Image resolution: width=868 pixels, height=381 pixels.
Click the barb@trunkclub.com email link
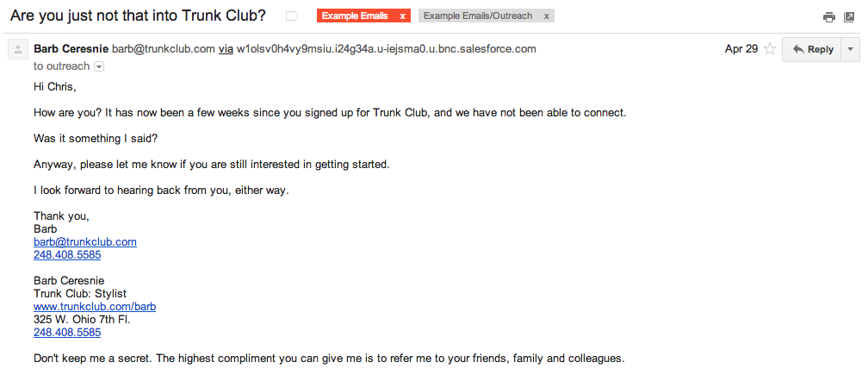pos(84,242)
